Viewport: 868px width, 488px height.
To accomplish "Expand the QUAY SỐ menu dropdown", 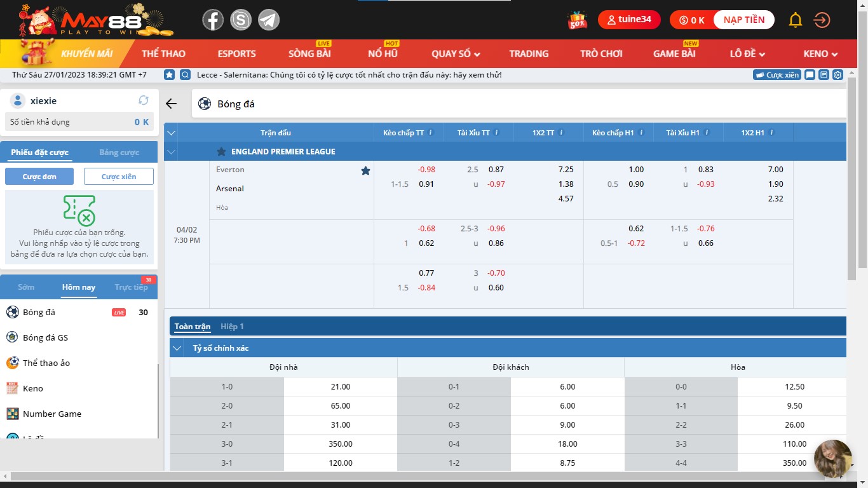I will [x=456, y=54].
